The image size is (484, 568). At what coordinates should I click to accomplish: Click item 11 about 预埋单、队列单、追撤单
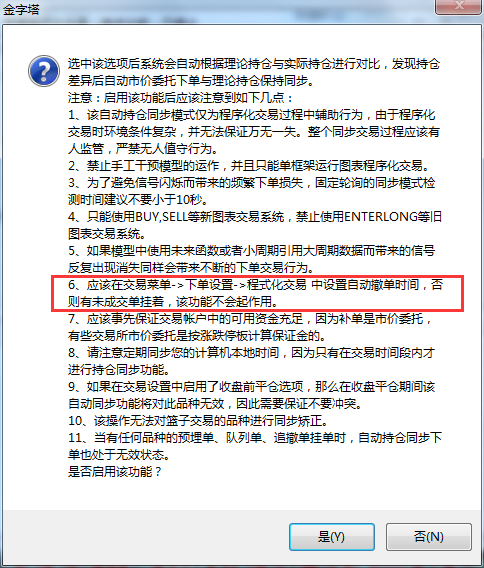255,446
